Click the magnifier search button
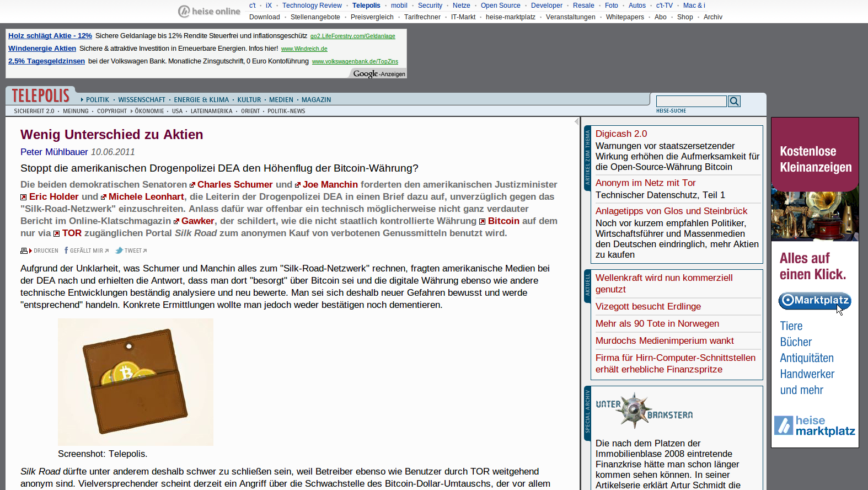Image resolution: width=868 pixels, height=490 pixels. click(734, 101)
